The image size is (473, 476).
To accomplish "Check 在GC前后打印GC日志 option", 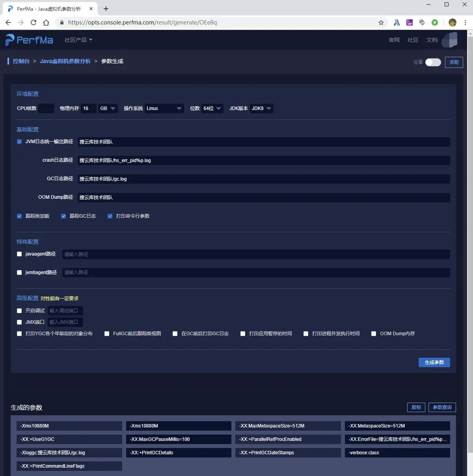I will pyautogui.click(x=175, y=334).
